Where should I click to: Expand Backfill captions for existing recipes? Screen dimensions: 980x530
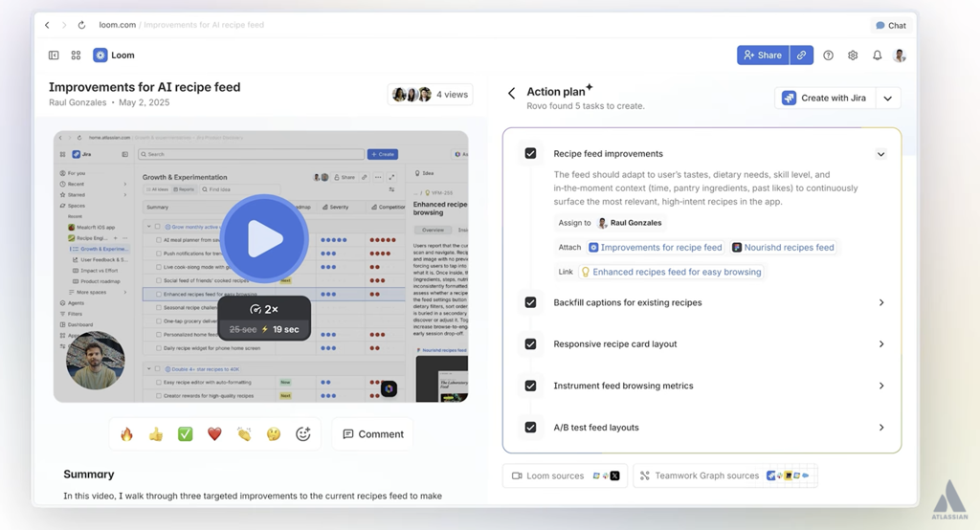pos(881,302)
